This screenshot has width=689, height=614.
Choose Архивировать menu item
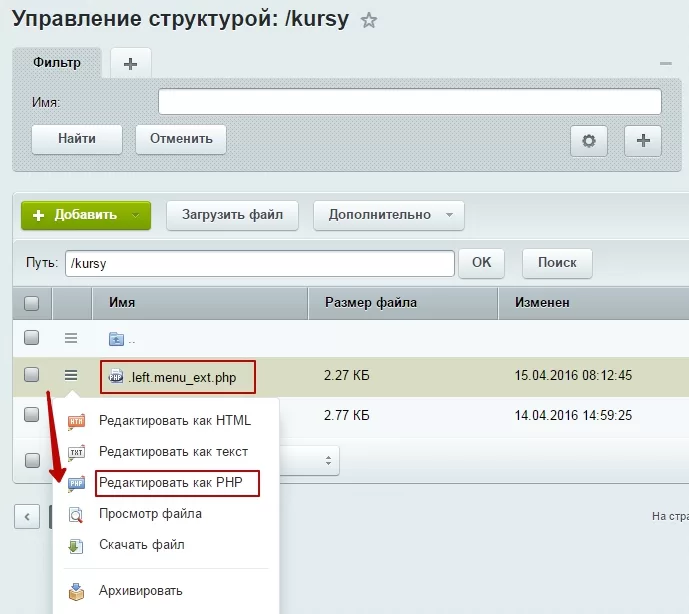point(141,591)
